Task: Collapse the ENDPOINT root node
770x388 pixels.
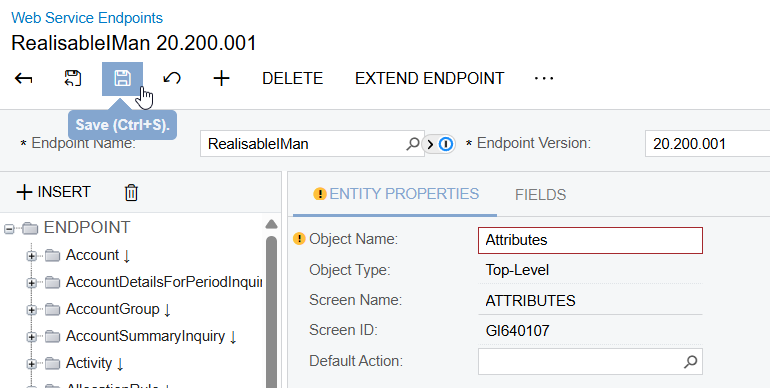Action: (9, 229)
